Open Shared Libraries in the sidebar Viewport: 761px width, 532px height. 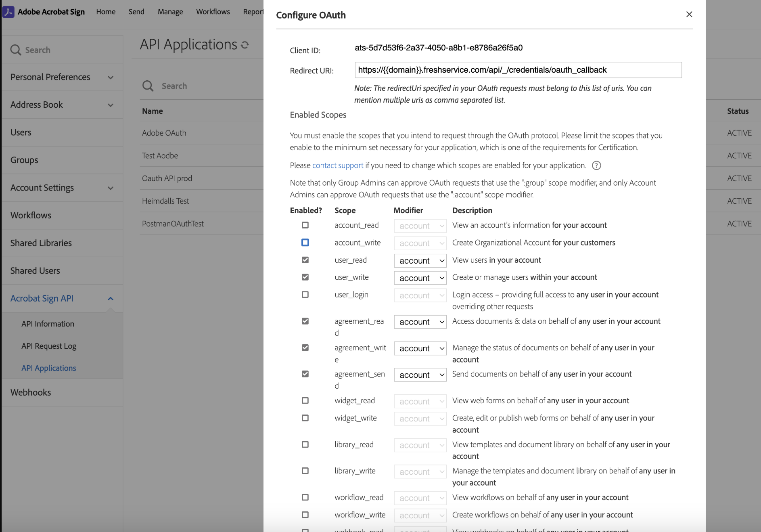tap(62, 243)
